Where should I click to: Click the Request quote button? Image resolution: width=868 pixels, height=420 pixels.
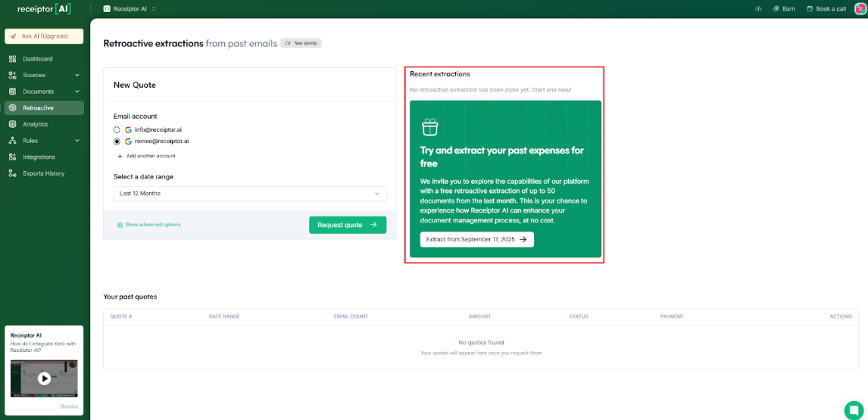(x=348, y=225)
